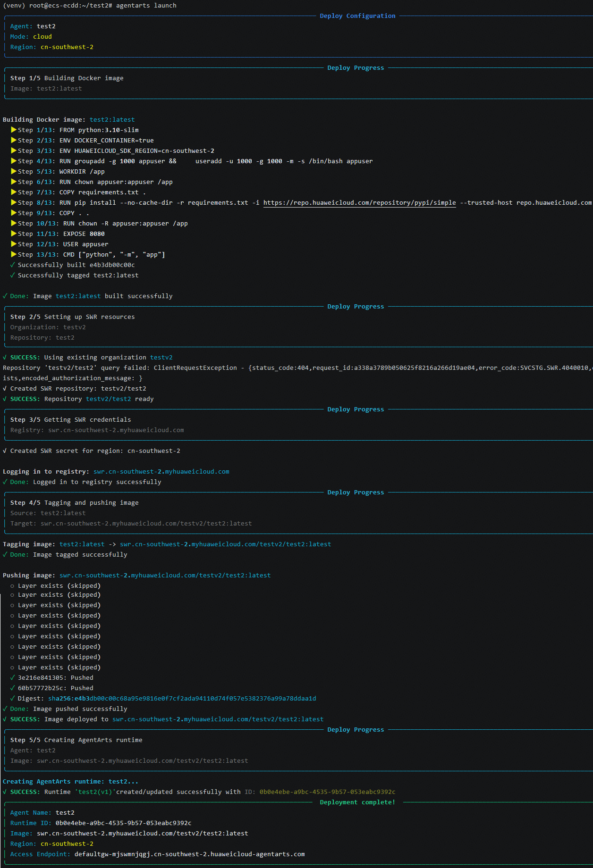The height and width of the screenshot is (868, 593).
Task: Click 'Image pushed successfully'
Action: tap(80, 709)
